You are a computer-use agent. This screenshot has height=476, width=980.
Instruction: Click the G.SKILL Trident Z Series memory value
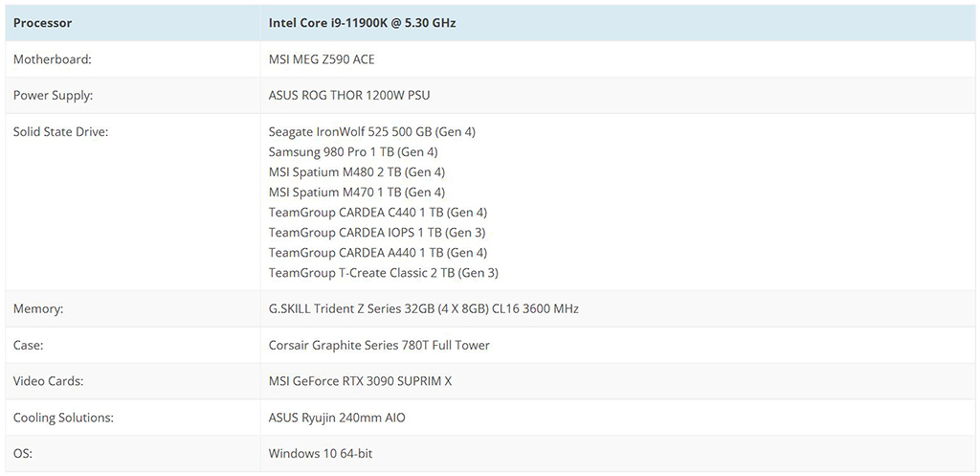[424, 309]
